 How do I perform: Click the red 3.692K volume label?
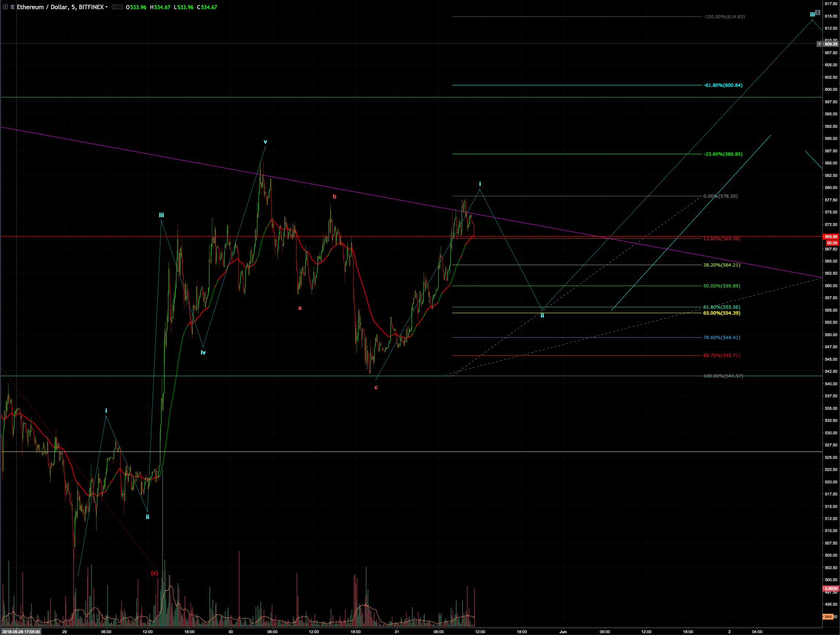click(830, 588)
